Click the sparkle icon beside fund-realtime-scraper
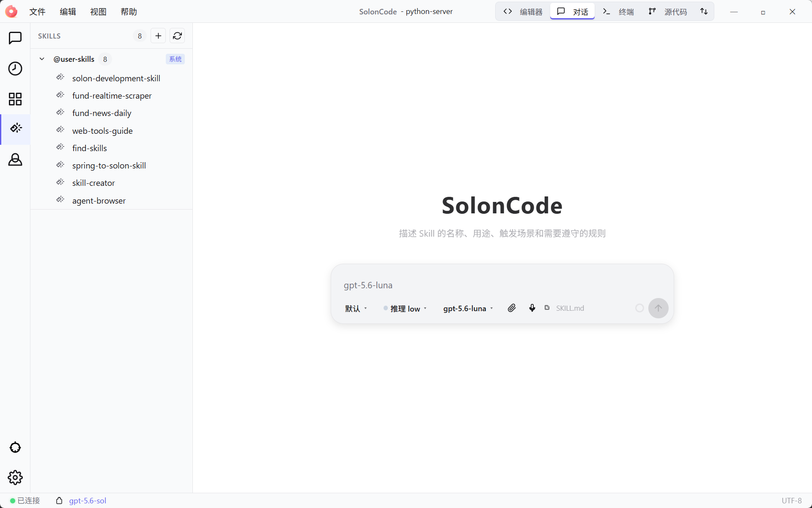The width and height of the screenshot is (812, 508). (x=60, y=95)
